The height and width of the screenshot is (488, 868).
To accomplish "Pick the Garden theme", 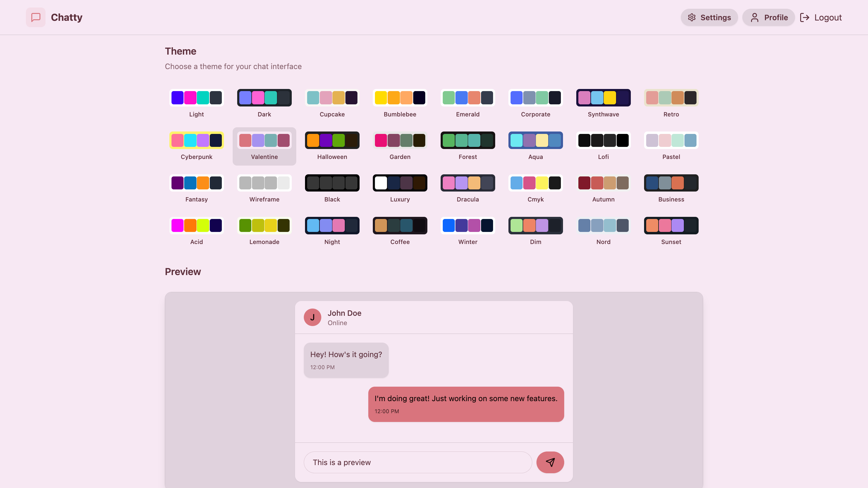I will [x=400, y=146].
